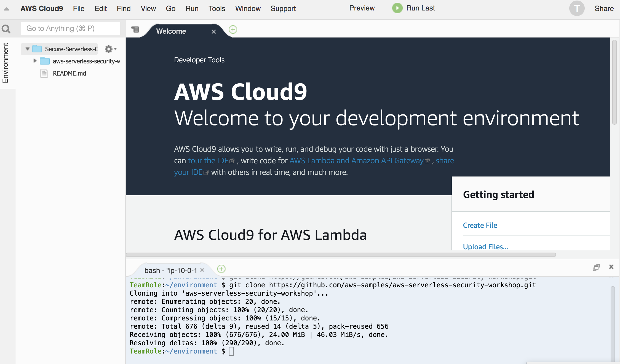The width and height of the screenshot is (620, 364).
Task: Open the Run menu
Action: pos(192,9)
